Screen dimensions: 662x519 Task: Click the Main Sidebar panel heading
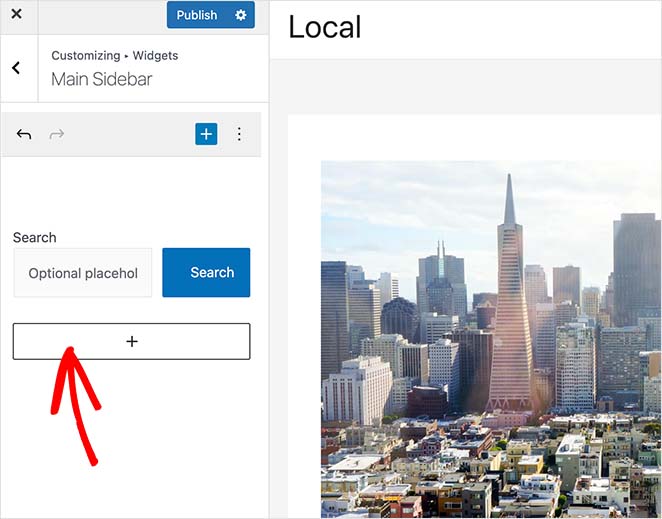pos(102,79)
